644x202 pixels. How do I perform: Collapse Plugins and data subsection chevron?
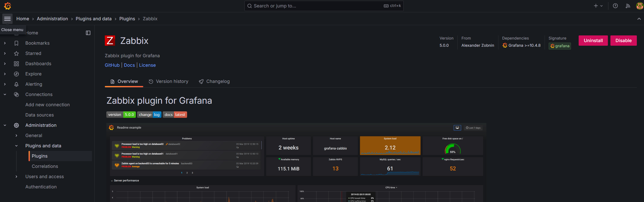coord(16,146)
